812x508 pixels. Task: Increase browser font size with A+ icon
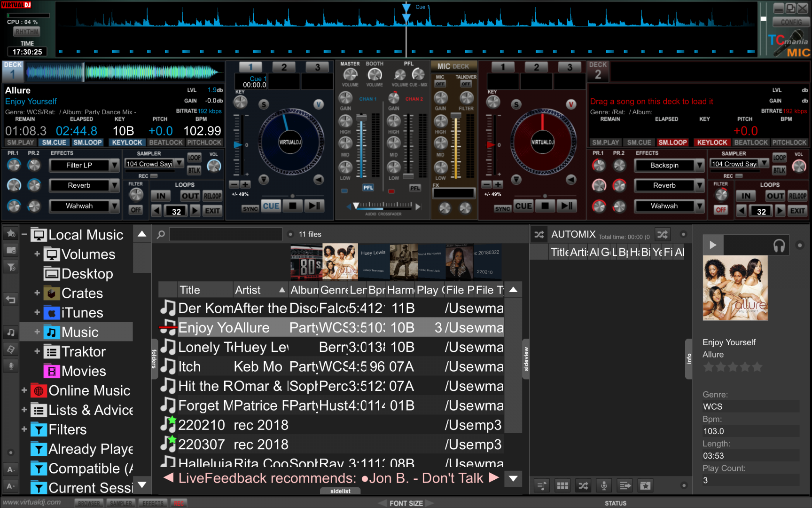(11, 486)
